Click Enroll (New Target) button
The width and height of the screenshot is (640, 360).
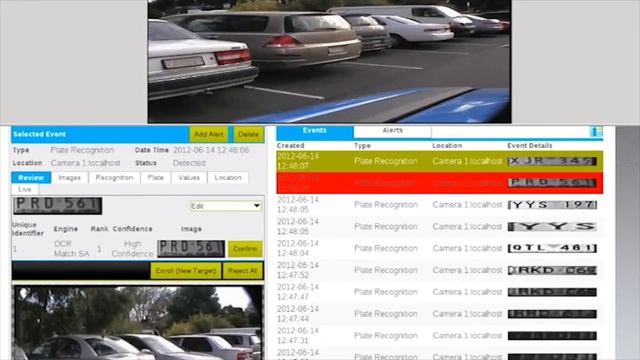(x=186, y=271)
